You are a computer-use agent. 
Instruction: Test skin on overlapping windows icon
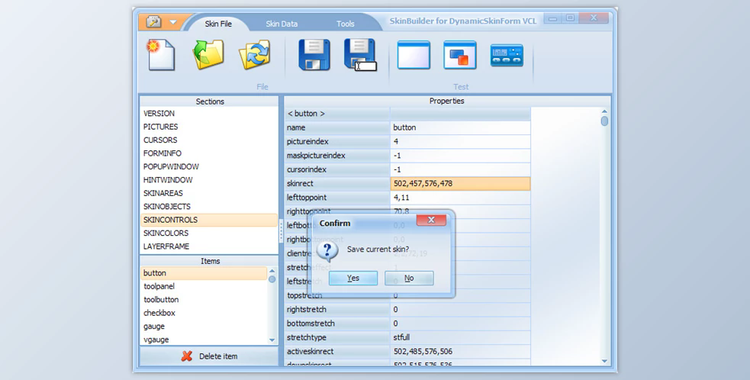[x=460, y=55]
